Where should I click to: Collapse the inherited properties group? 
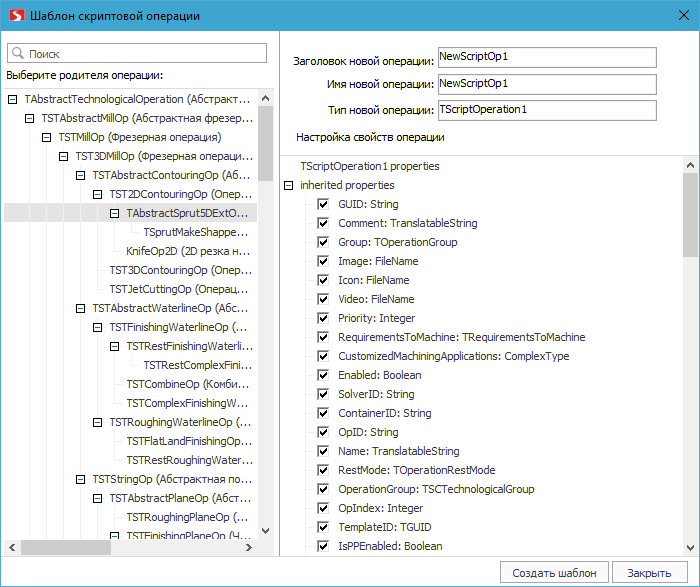point(289,185)
